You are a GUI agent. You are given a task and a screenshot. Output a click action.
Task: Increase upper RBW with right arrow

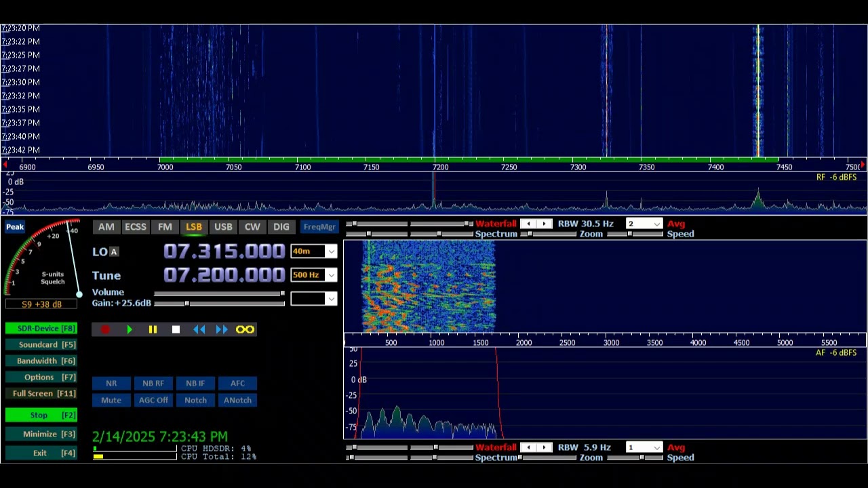pos(544,224)
